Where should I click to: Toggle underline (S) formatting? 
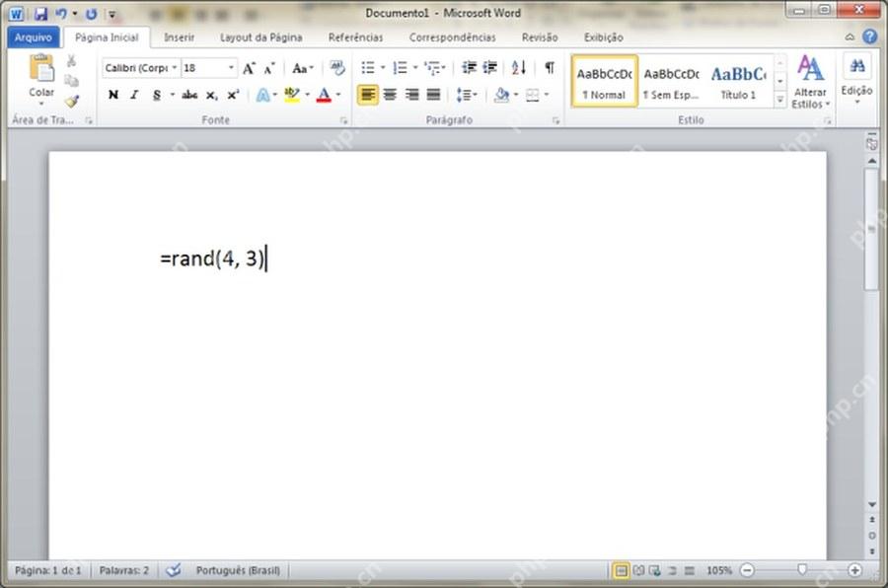157,95
